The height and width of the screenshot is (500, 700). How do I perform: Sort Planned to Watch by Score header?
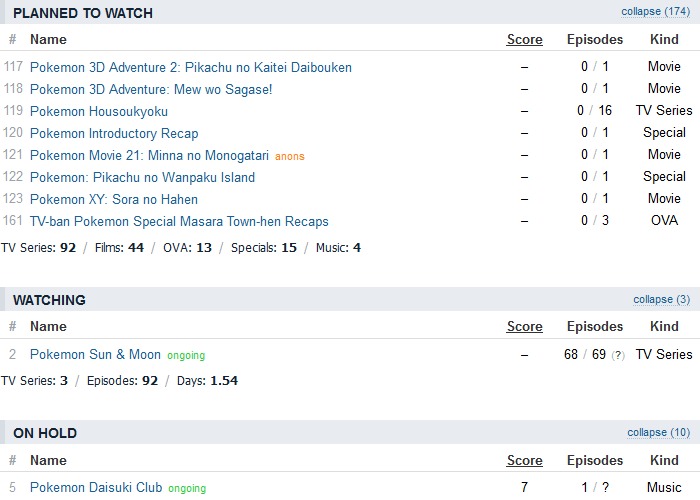pos(524,40)
